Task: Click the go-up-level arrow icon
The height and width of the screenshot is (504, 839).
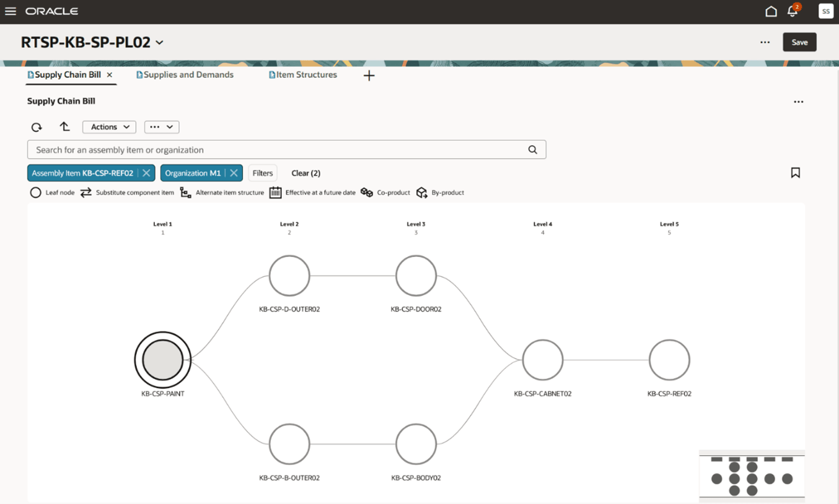Action: coord(64,126)
